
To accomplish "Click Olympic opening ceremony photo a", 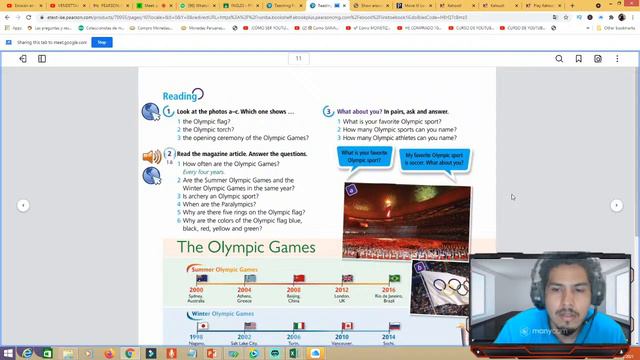I will click(406, 222).
